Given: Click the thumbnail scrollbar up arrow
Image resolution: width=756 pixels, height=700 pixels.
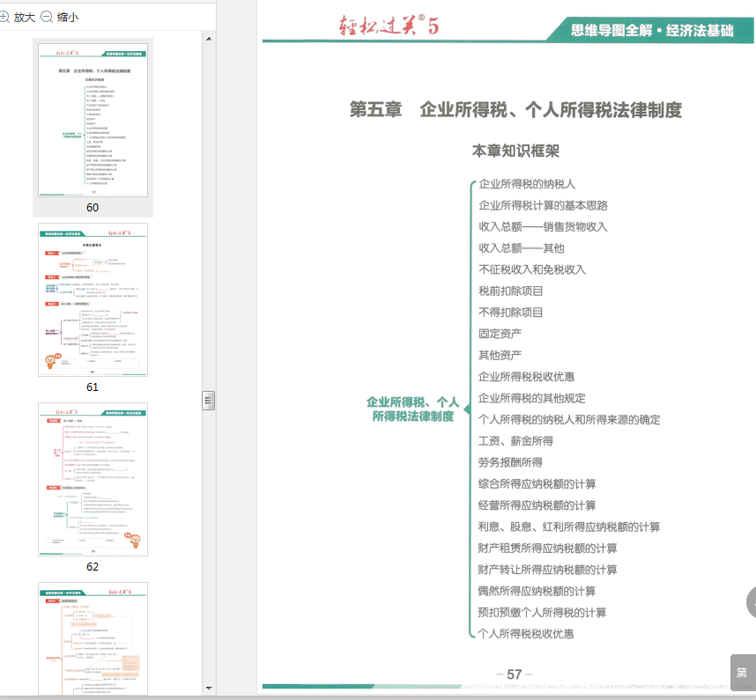Looking at the screenshot, I should (x=209, y=39).
